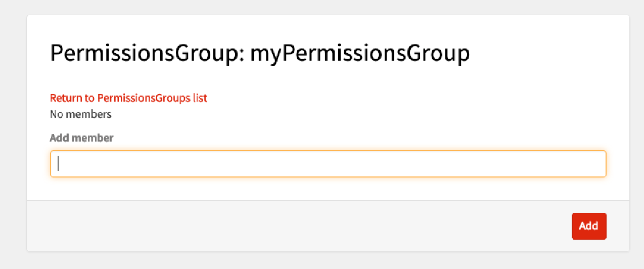The width and height of the screenshot is (644, 269).
Task: Focus the Add member text field
Action: (x=328, y=164)
